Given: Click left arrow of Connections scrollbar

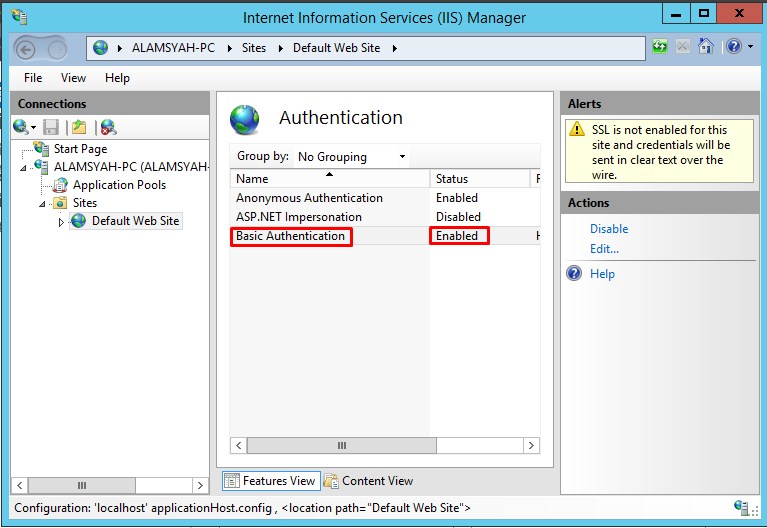Looking at the screenshot, I should click(20, 485).
